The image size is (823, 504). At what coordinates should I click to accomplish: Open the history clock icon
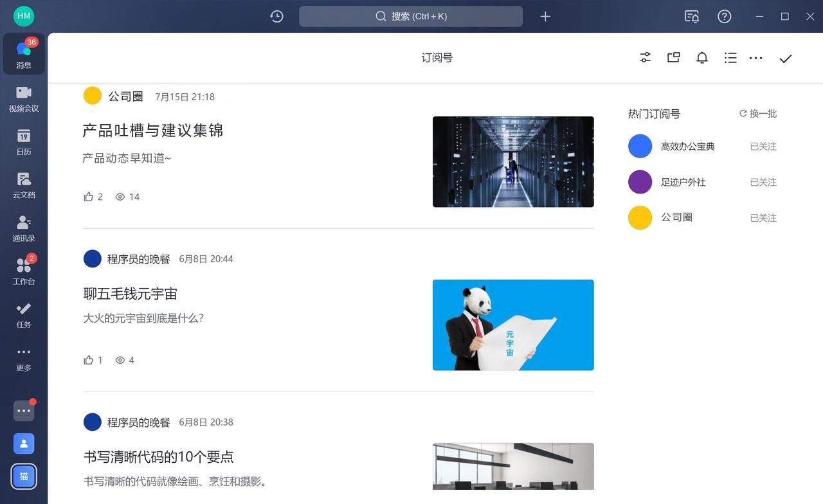(276, 16)
